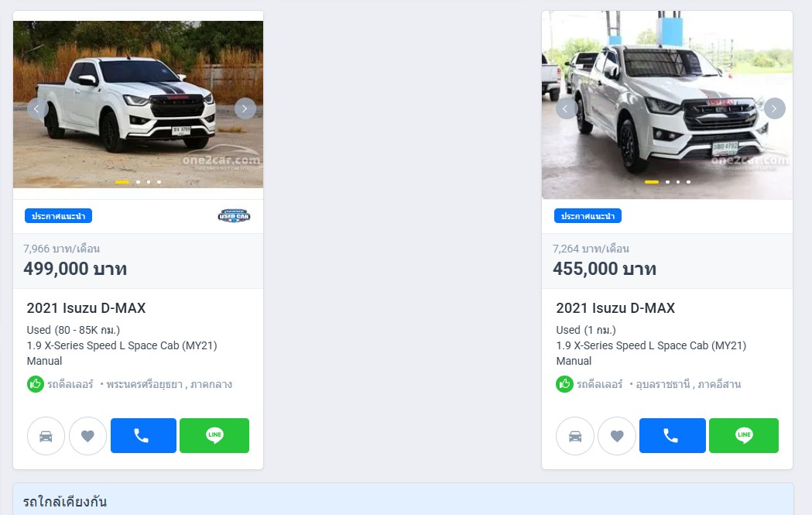Favorite the 499,000 baht D-MAX with heart
The image size is (812, 515).
coord(88,436)
